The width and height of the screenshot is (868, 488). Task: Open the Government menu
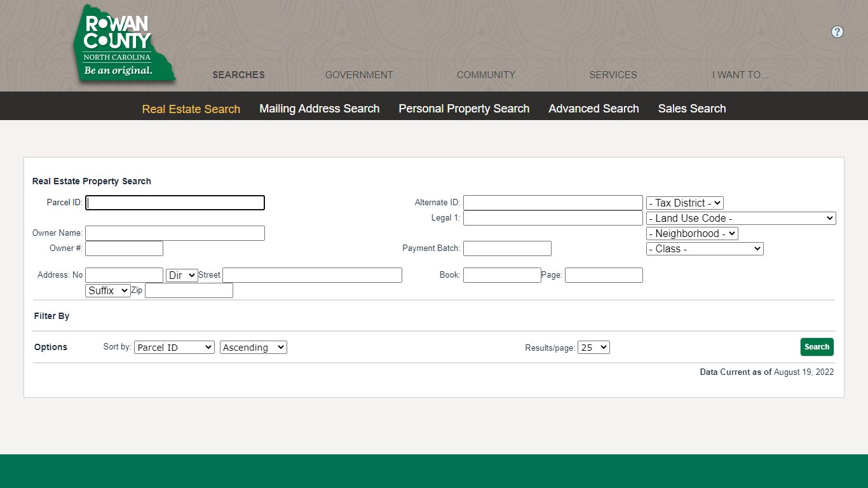[359, 75]
